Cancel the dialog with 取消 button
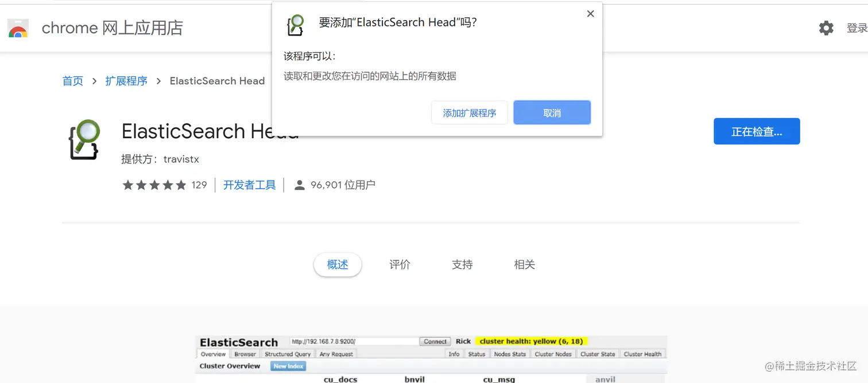 552,112
